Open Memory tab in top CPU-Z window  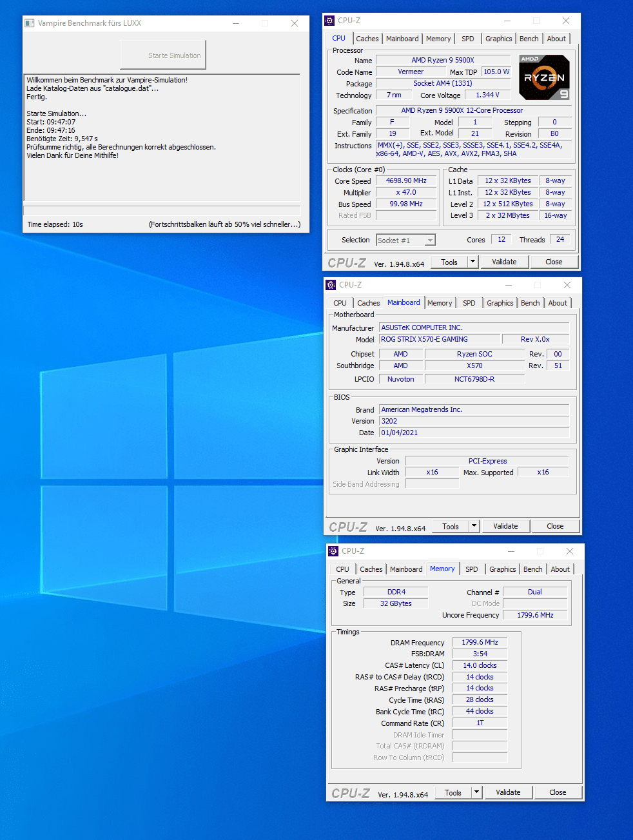point(438,39)
